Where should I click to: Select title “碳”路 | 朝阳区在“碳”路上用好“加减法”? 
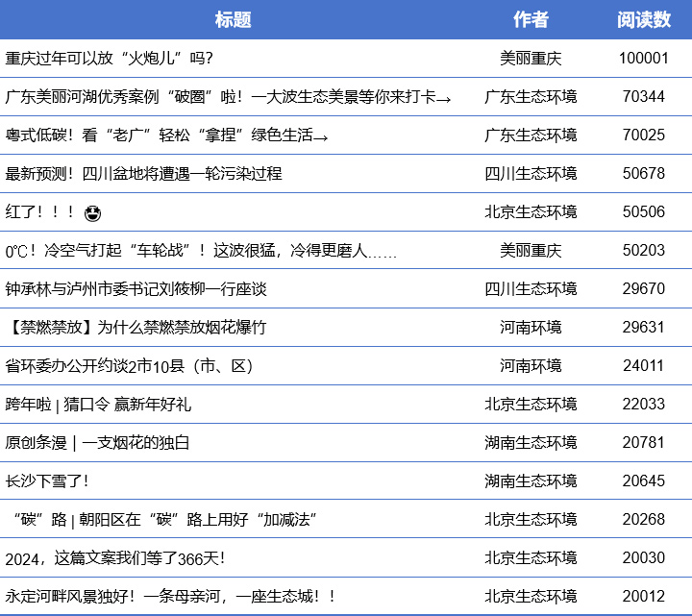click(164, 519)
